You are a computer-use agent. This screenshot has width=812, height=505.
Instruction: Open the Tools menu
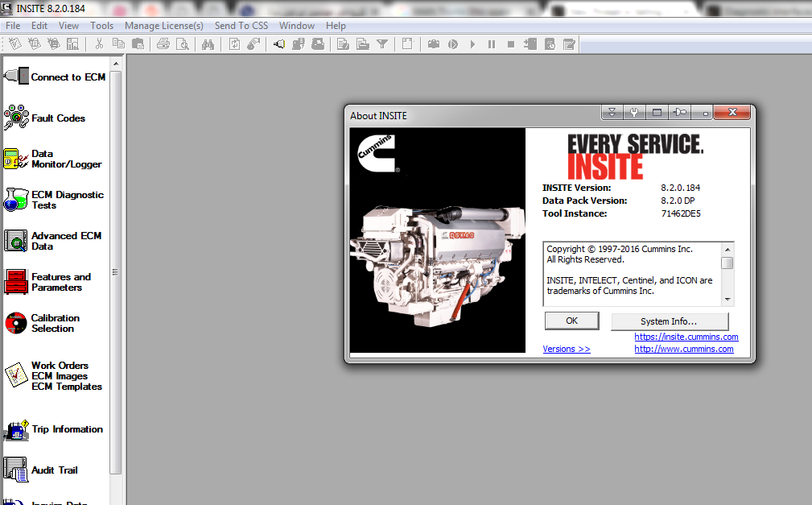point(101,26)
